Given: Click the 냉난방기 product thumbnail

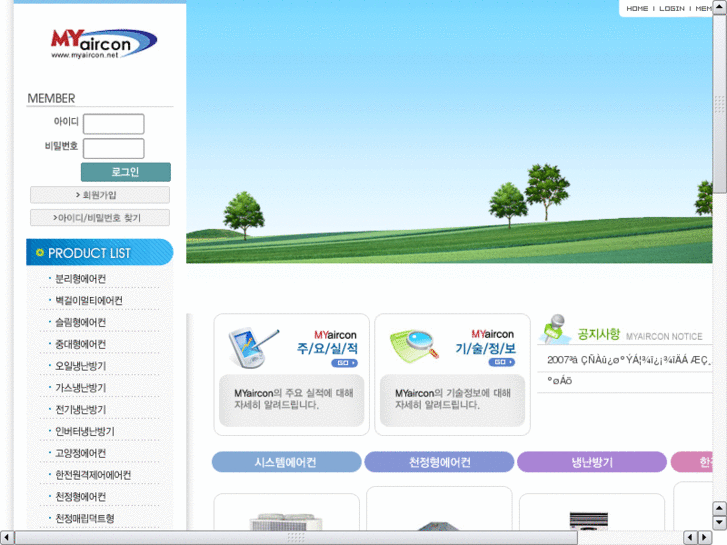Looking at the screenshot, I should point(589,521).
